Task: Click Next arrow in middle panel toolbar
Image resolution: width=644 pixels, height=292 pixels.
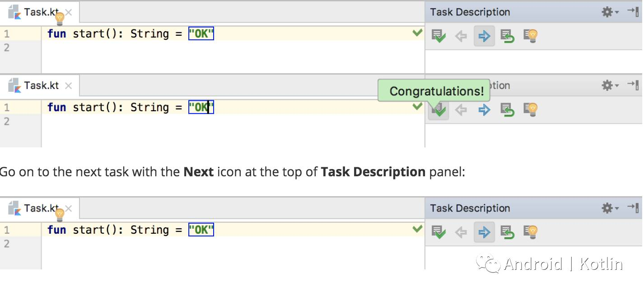Action: tap(484, 110)
